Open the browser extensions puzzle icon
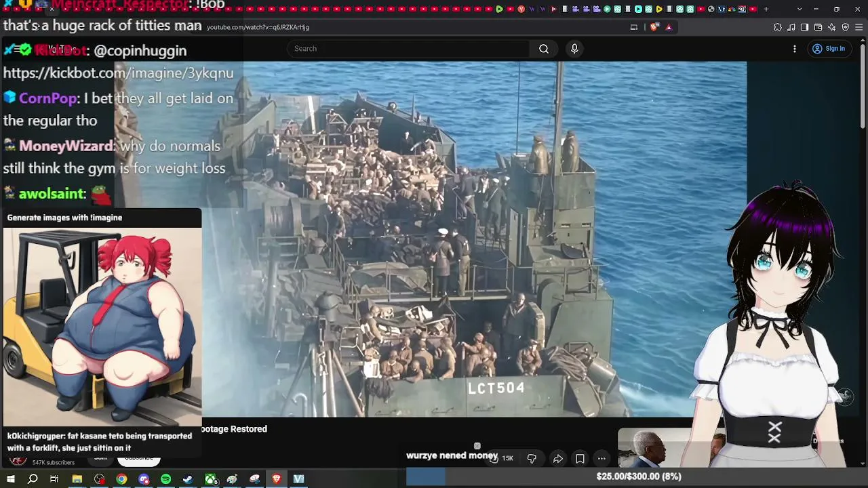This screenshot has width=868, height=488. [778, 27]
